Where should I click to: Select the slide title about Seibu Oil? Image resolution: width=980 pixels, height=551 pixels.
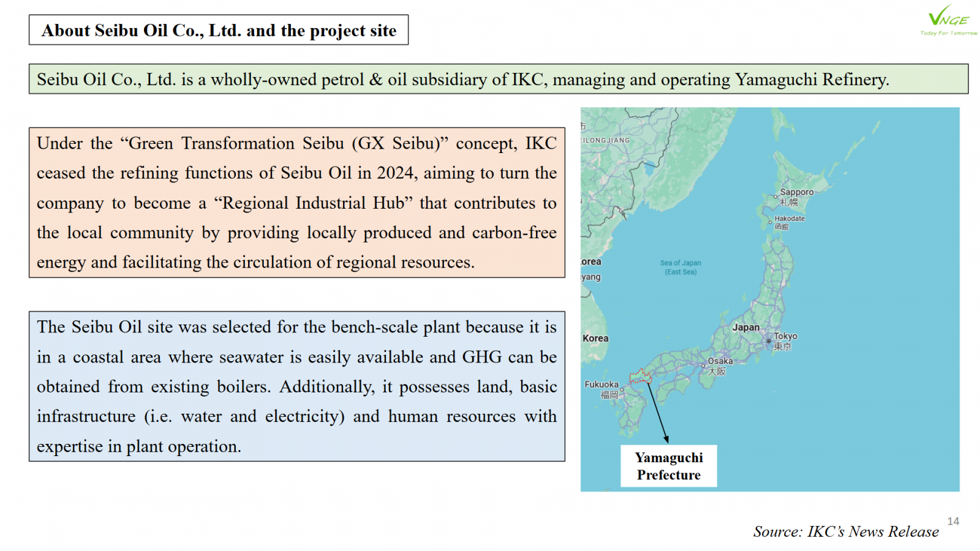tap(219, 31)
